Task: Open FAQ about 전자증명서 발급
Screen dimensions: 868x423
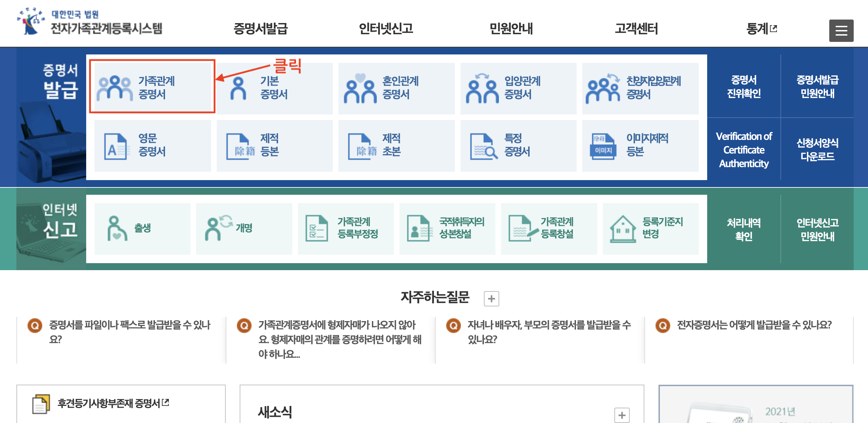Action: [754, 325]
